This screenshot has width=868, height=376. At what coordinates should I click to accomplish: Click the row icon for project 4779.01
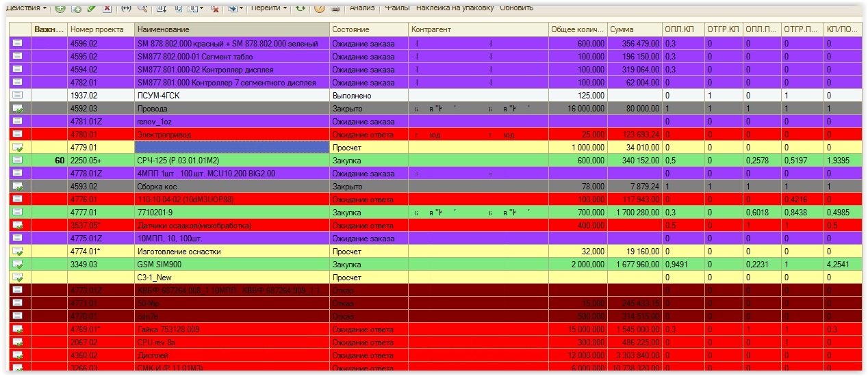17,147
